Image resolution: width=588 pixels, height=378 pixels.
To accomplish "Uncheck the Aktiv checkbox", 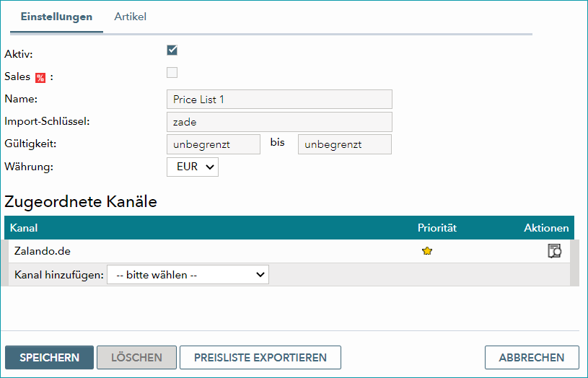I will tap(172, 50).
